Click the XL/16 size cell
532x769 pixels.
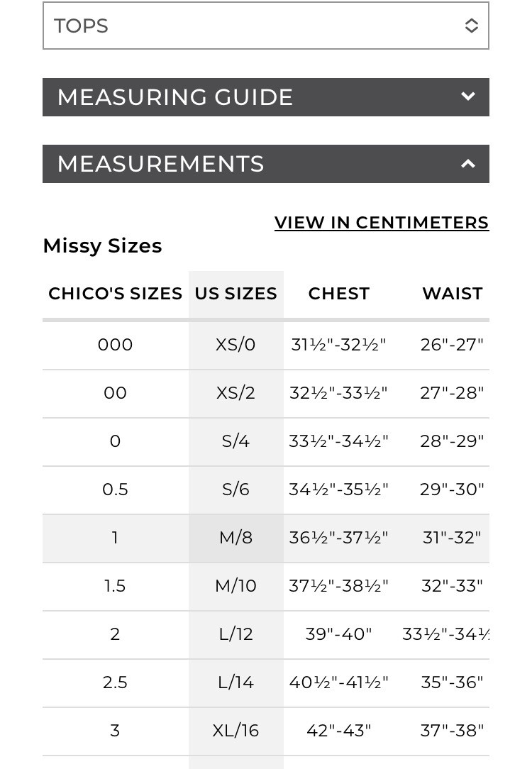coord(235,731)
